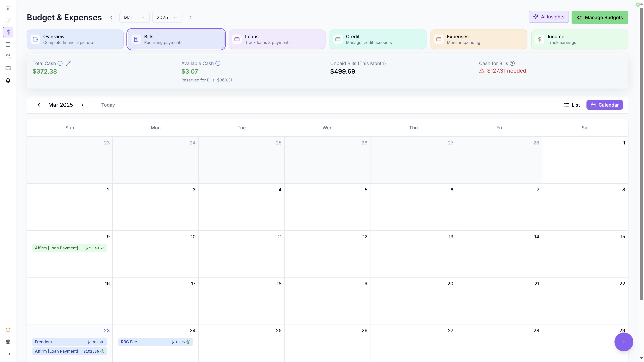The width and height of the screenshot is (644, 362).
Task: Click the Mar 2025 calendar heading
Action: 61,105
